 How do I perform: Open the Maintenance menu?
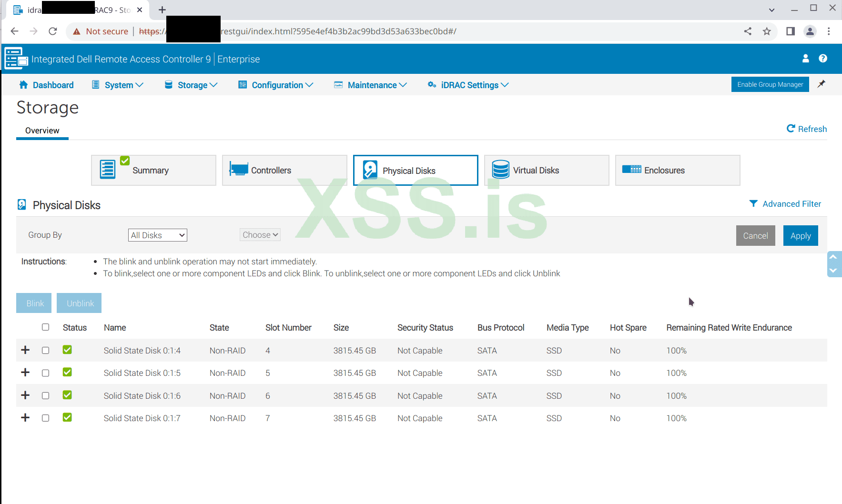pyautogui.click(x=372, y=85)
